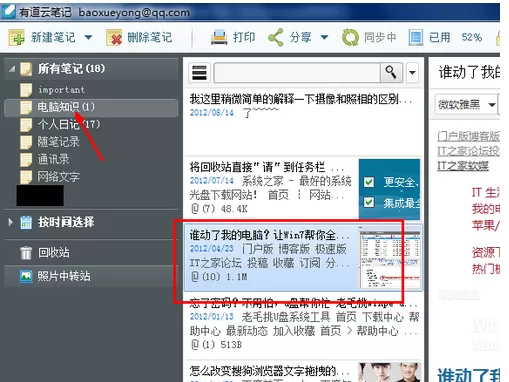The image size is (509, 382).
Task: Select the 所有笔记 (18) notebook root
Action: [91, 69]
